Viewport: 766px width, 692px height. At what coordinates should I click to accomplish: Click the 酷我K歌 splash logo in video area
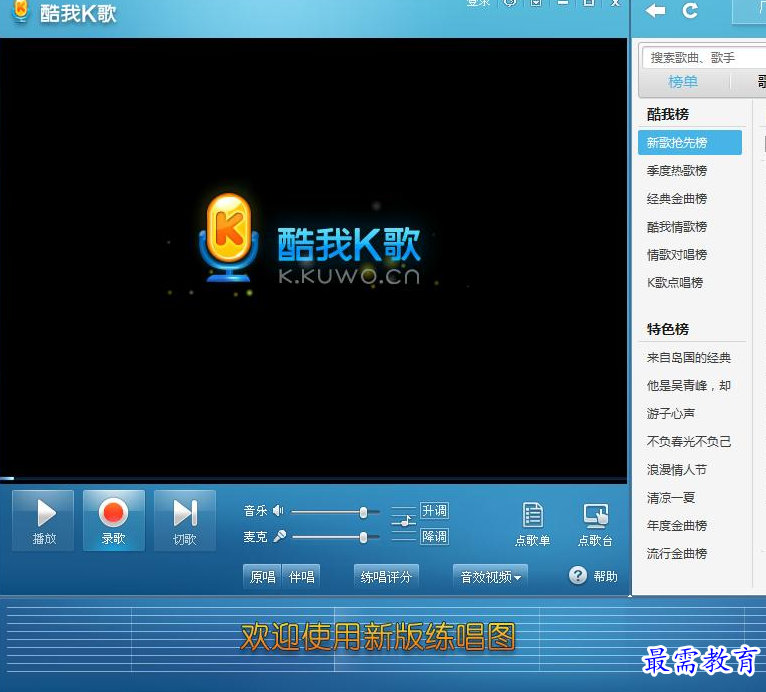click(311, 239)
